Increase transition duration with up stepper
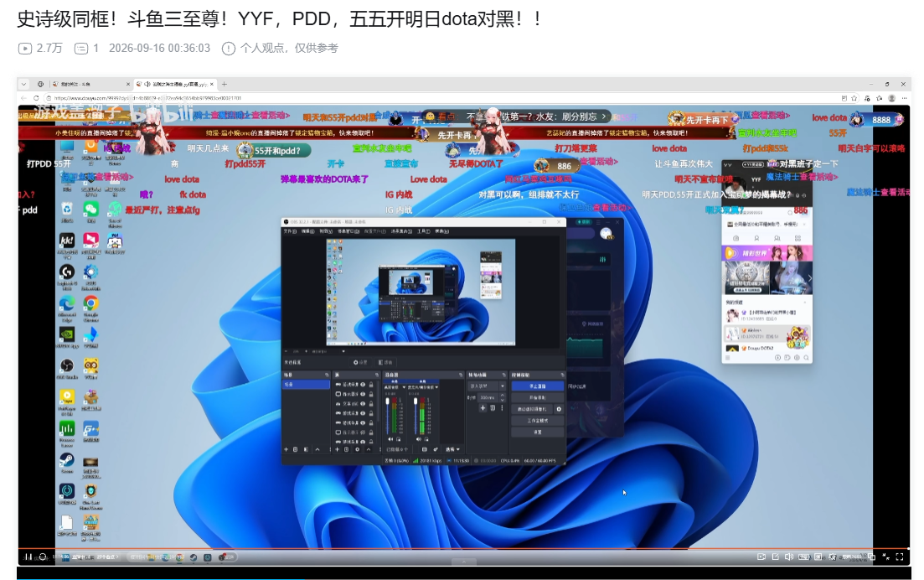The height and width of the screenshot is (580, 924). pos(503,396)
